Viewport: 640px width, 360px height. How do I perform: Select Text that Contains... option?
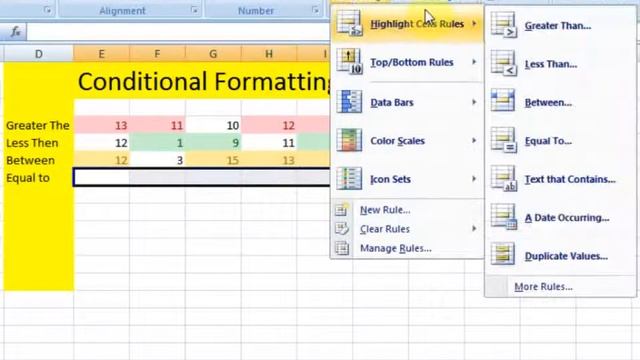point(560,179)
